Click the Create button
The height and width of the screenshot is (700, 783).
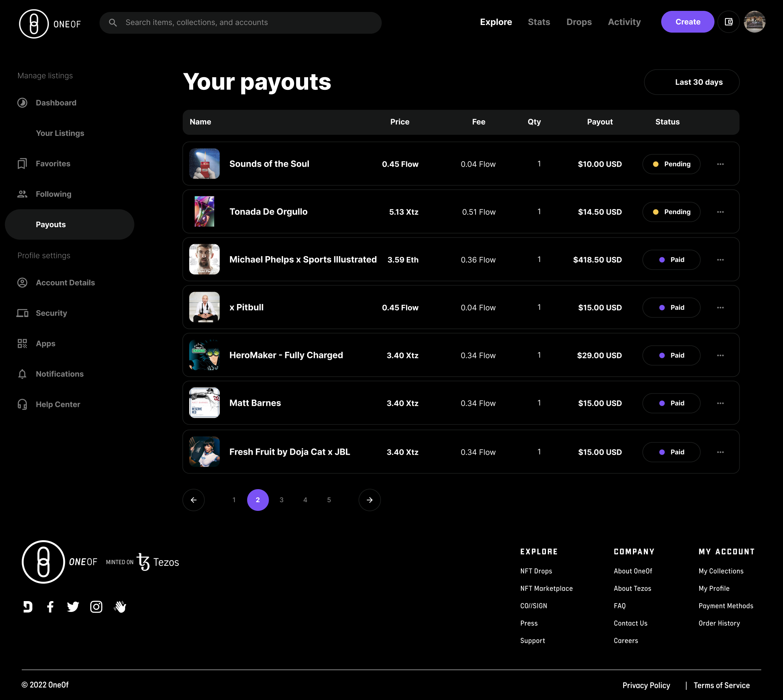point(688,22)
